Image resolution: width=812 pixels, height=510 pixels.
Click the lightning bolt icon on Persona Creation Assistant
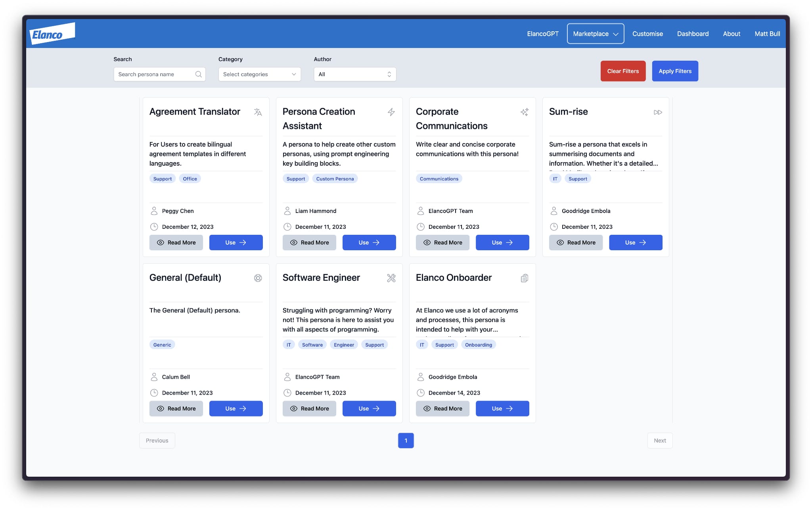click(391, 112)
